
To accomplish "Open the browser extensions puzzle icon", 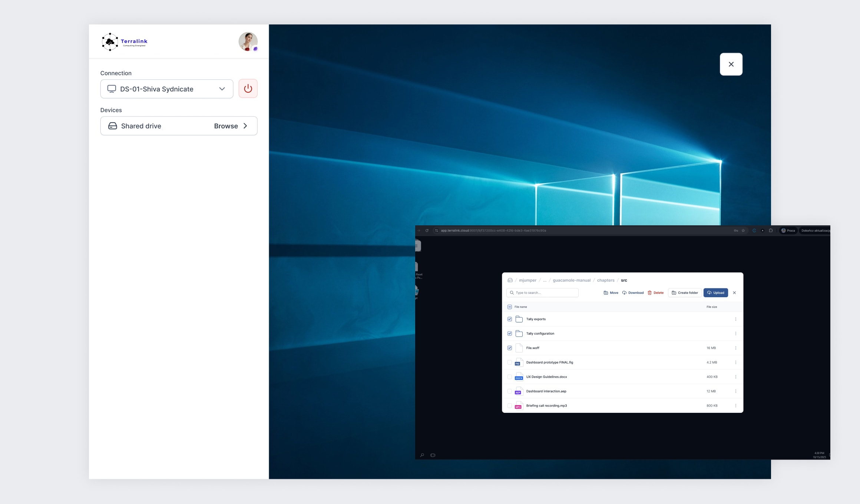I will point(771,231).
